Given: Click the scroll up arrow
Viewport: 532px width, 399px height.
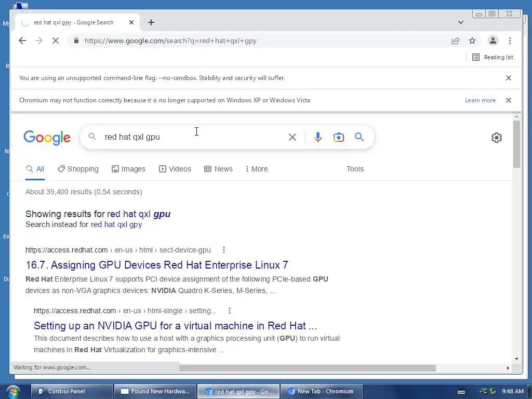Looking at the screenshot, I should click(516, 117).
